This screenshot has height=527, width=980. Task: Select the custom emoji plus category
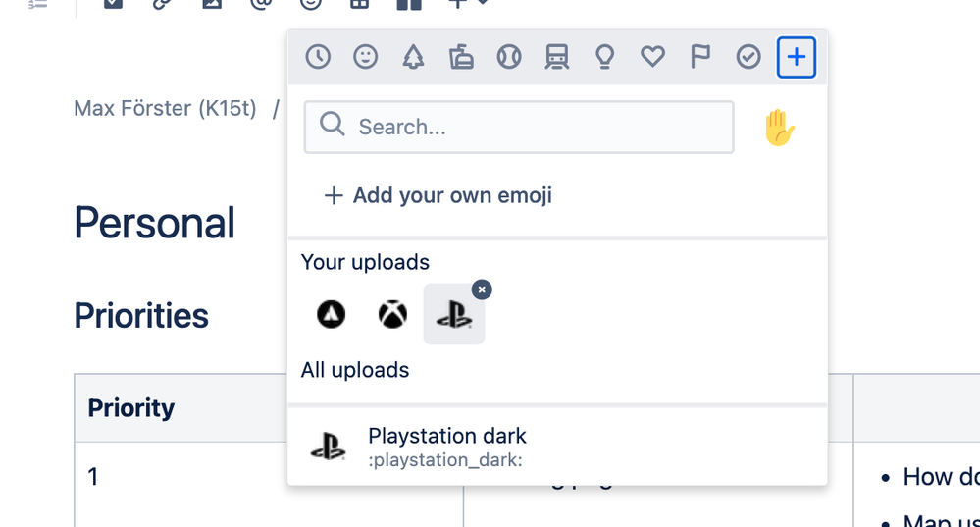coord(797,57)
